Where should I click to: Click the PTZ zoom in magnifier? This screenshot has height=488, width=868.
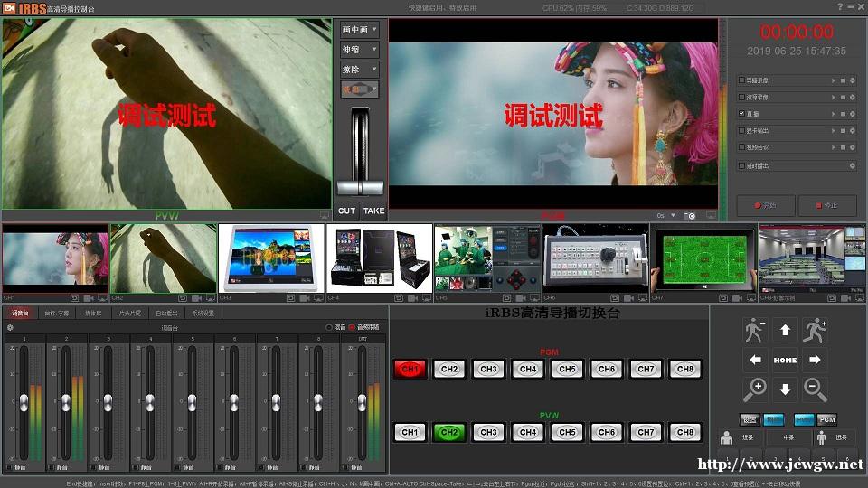click(x=755, y=389)
